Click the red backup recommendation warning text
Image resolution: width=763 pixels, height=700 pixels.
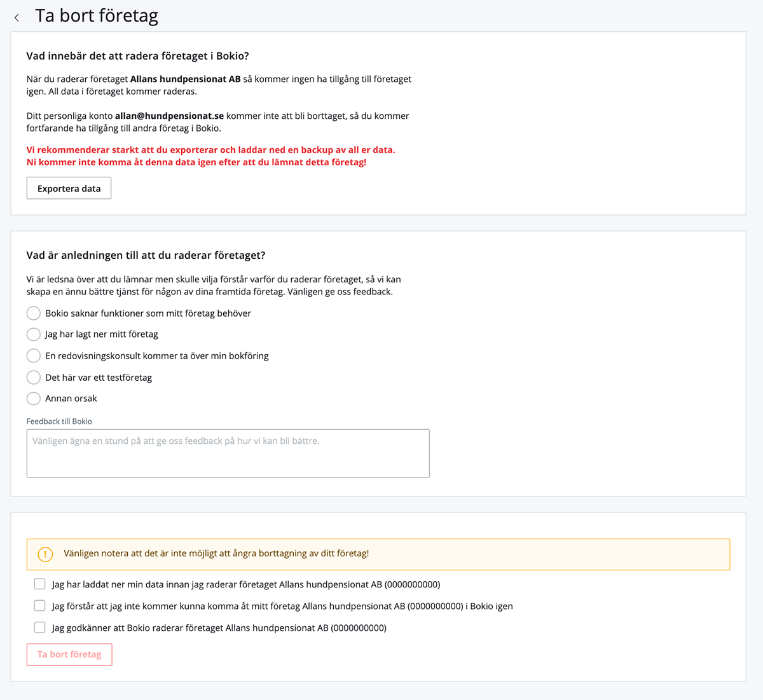coord(210,156)
